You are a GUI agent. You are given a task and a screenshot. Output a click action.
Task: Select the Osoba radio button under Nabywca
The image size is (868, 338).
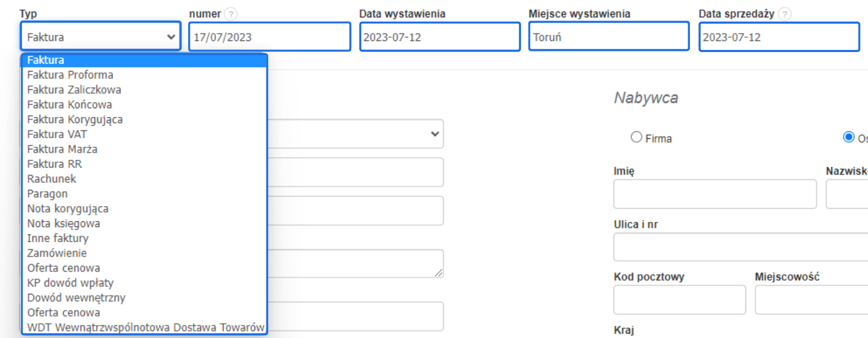[849, 137]
